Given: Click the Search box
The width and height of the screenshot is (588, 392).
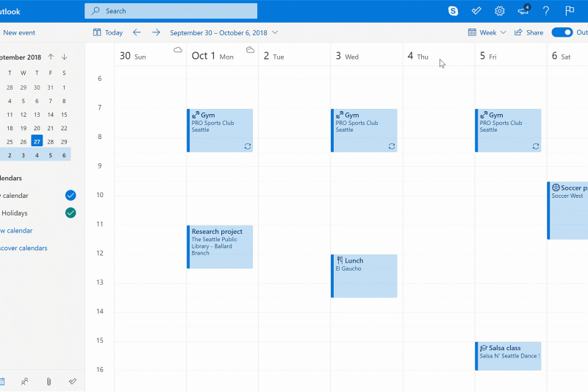Looking at the screenshot, I should click(x=171, y=11).
